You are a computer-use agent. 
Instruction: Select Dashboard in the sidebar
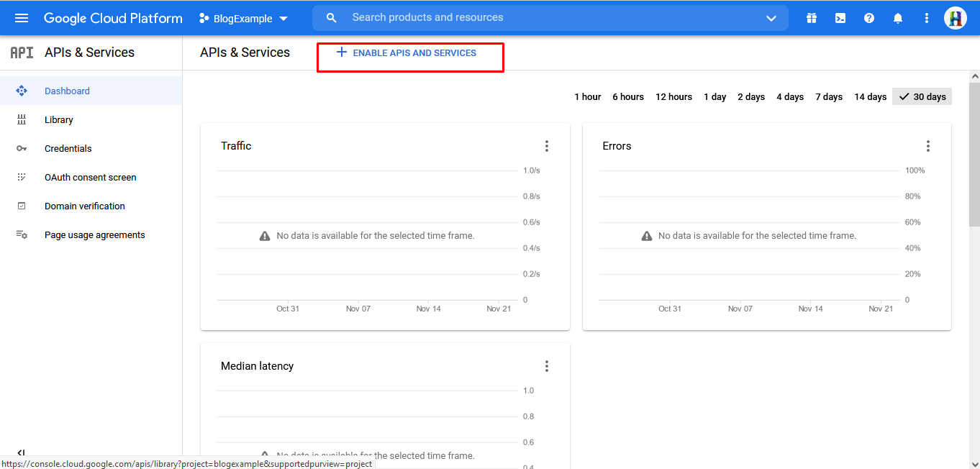coord(91,91)
